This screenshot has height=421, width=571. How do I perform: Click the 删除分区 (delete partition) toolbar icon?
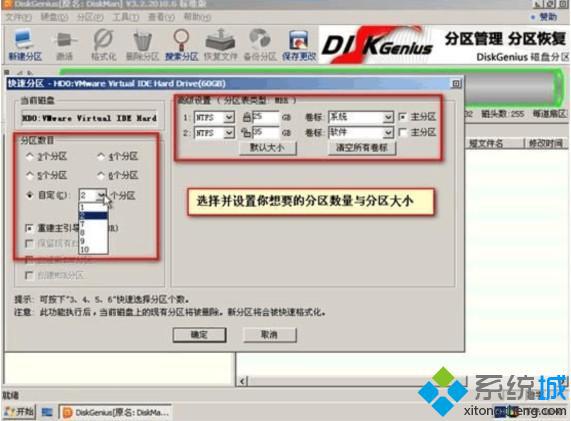142,46
